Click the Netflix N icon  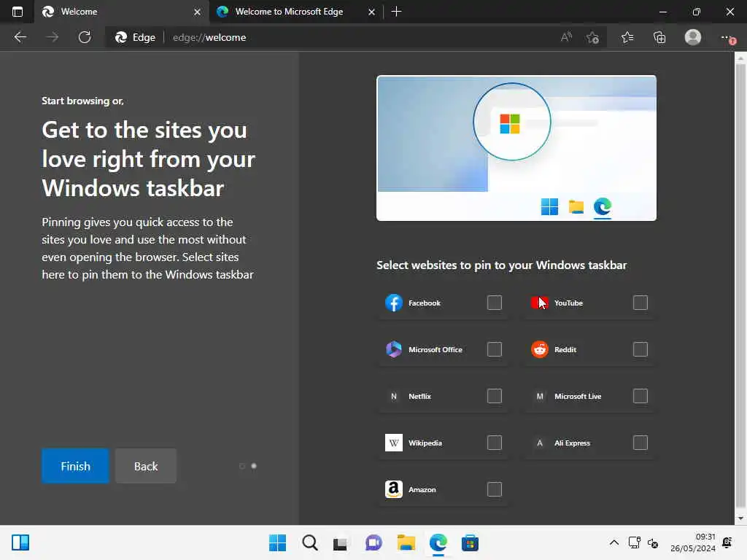tap(393, 396)
